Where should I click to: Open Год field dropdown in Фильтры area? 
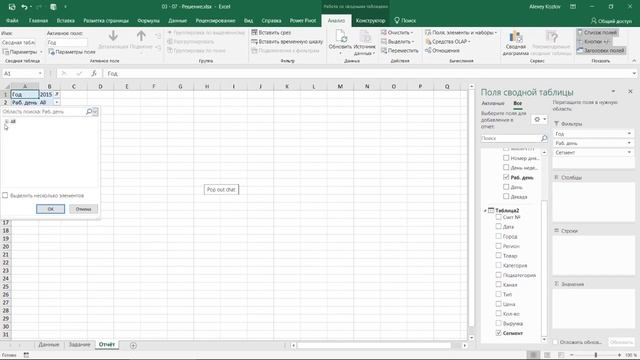(x=629, y=134)
